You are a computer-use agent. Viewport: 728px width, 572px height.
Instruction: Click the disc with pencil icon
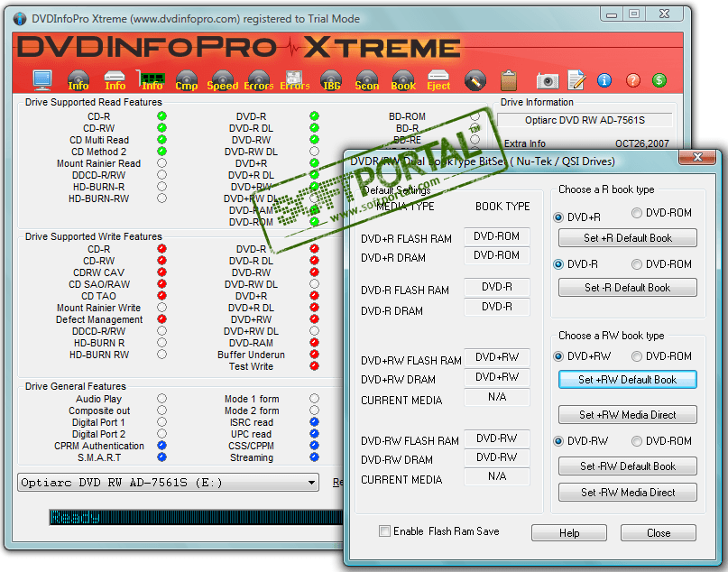click(x=475, y=81)
